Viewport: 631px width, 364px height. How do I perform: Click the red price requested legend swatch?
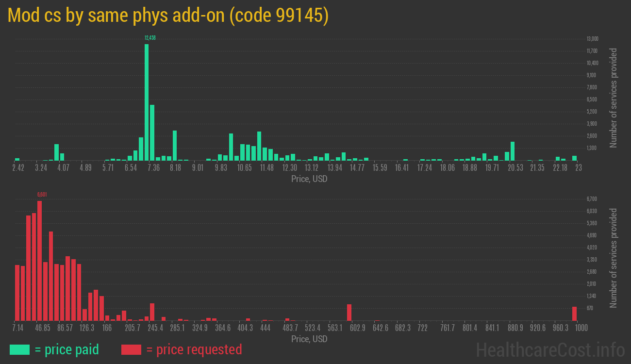tap(131, 349)
